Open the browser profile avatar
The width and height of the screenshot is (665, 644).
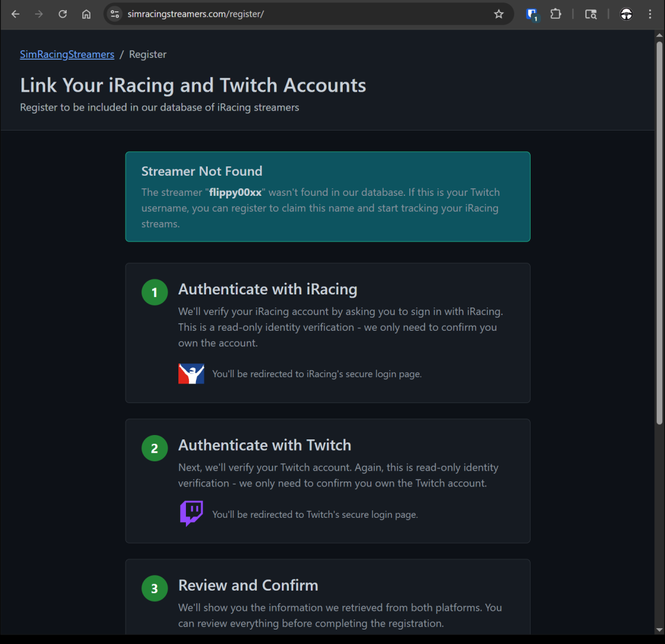click(626, 14)
